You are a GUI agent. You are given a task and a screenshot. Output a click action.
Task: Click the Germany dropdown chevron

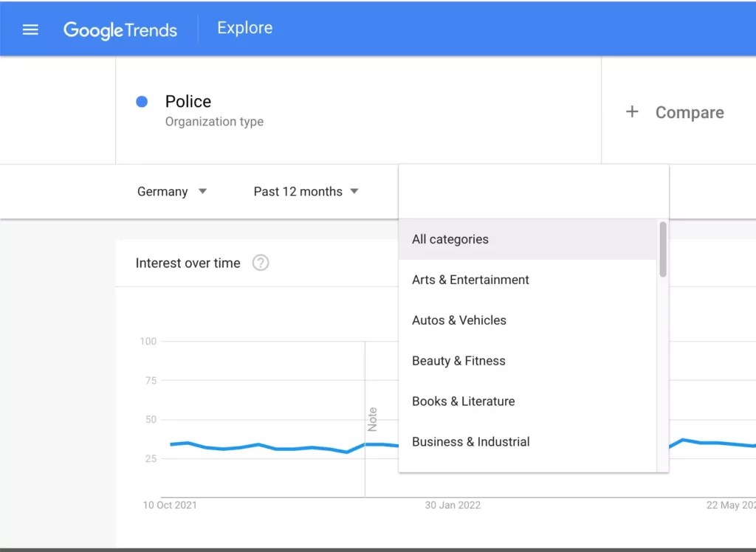click(202, 191)
